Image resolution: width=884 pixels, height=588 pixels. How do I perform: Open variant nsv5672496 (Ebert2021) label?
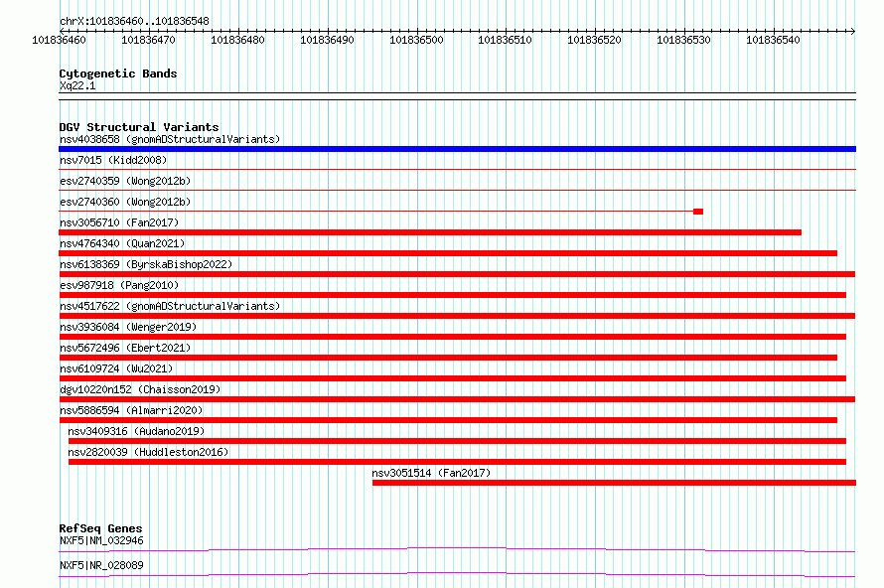(125, 348)
